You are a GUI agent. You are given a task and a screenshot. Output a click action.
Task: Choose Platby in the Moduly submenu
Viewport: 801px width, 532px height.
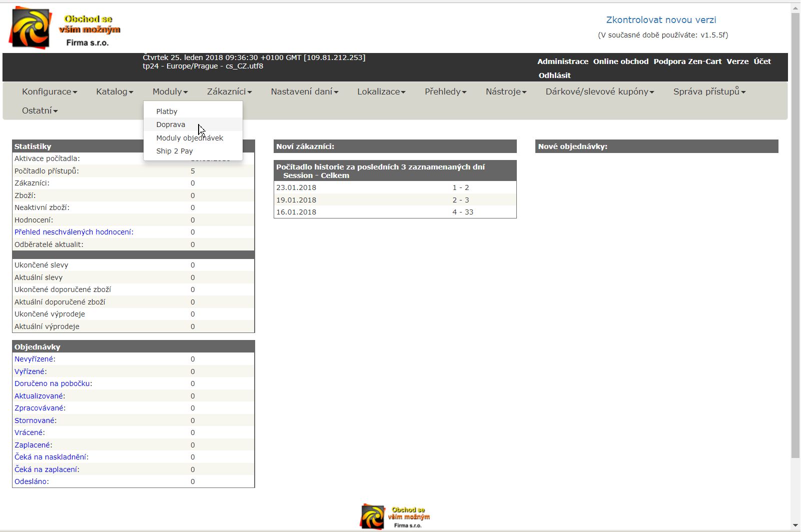(x=167, y=111)
